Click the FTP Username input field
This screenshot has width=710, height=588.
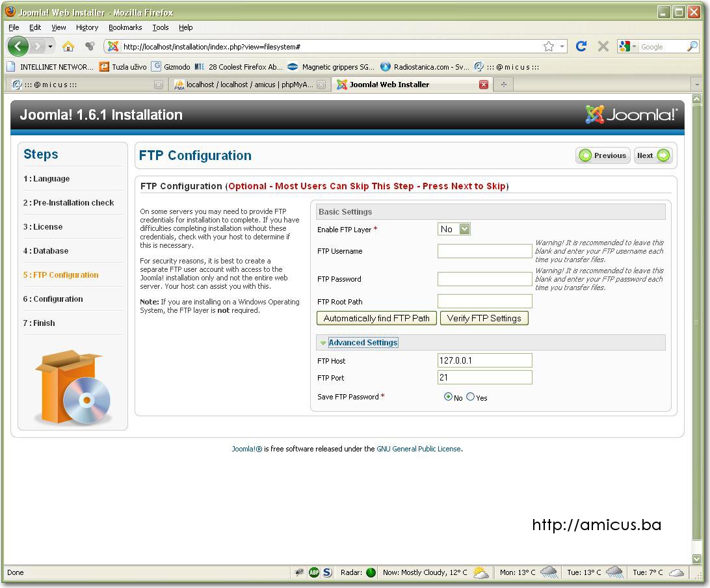[484, 251]
